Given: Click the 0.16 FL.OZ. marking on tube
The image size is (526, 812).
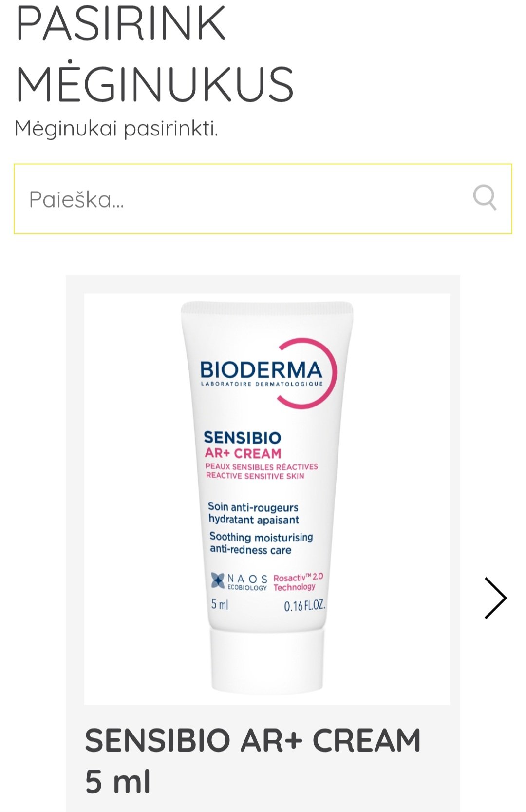Looking at the screenshot, I should [305, 606].
